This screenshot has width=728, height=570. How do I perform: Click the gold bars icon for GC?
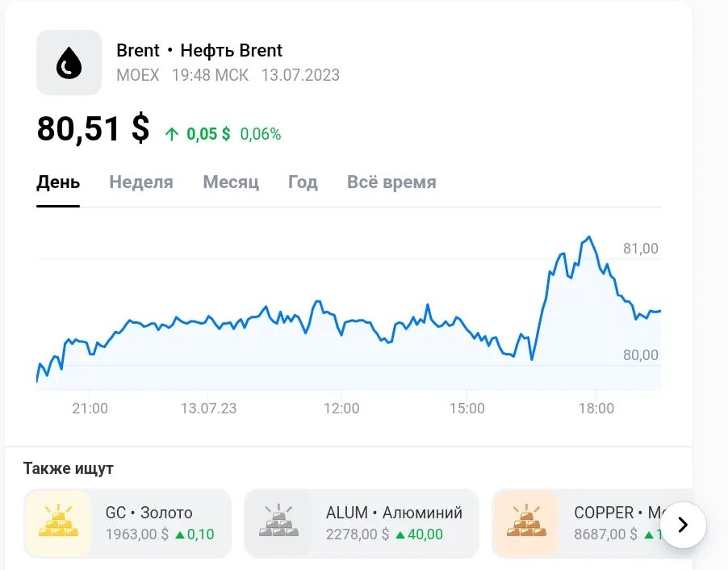tap(58, 522)
